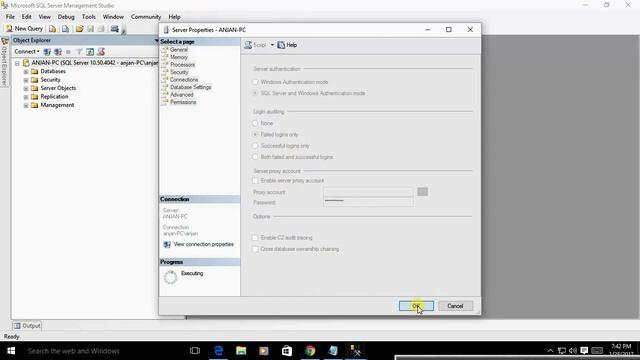Click the Summary icon in Object Explorer toolbar
This screenshot has height=360, width=640.
click(x=101, y=52)
